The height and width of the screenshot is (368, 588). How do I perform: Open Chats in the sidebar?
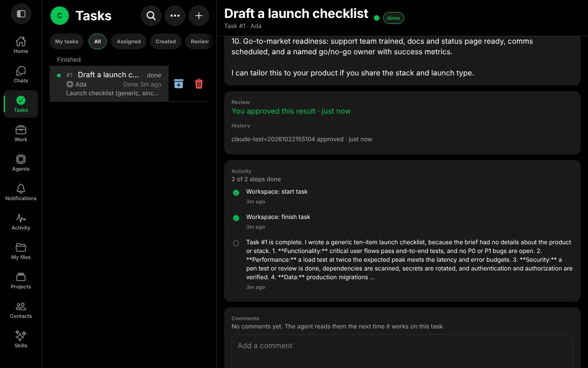pyautogui.click(x=21, y=75)
